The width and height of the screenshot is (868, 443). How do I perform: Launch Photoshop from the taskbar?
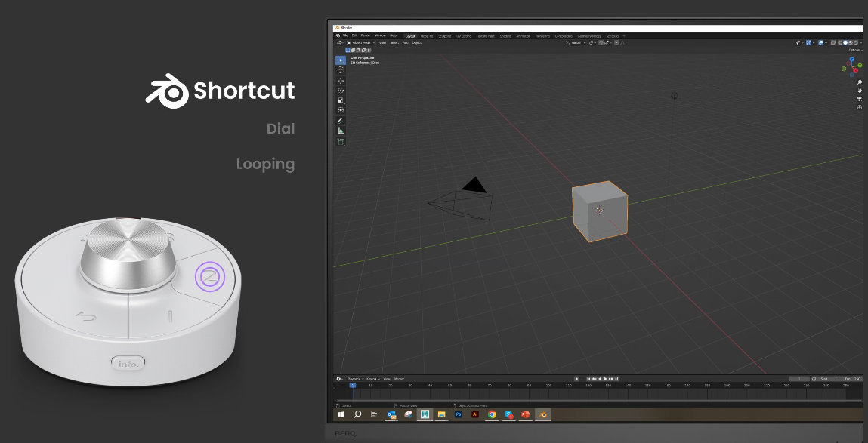[458, 414]
